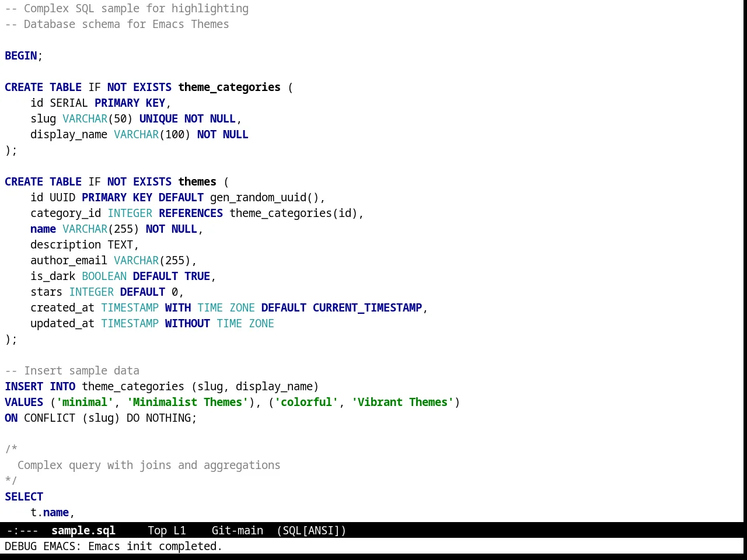This screenshot has width=747, height=560.
Task: Click the comment 'Complex query with joins and aggregations'
Action: [x=149, y=465]
